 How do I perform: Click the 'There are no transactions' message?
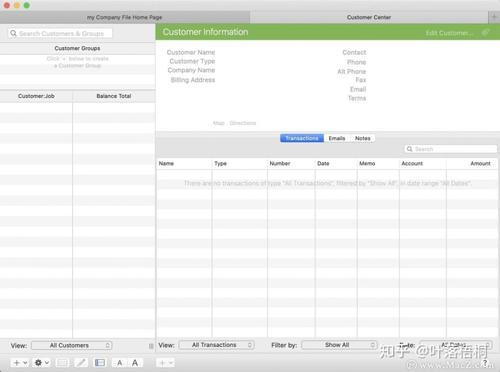point(327,183)
